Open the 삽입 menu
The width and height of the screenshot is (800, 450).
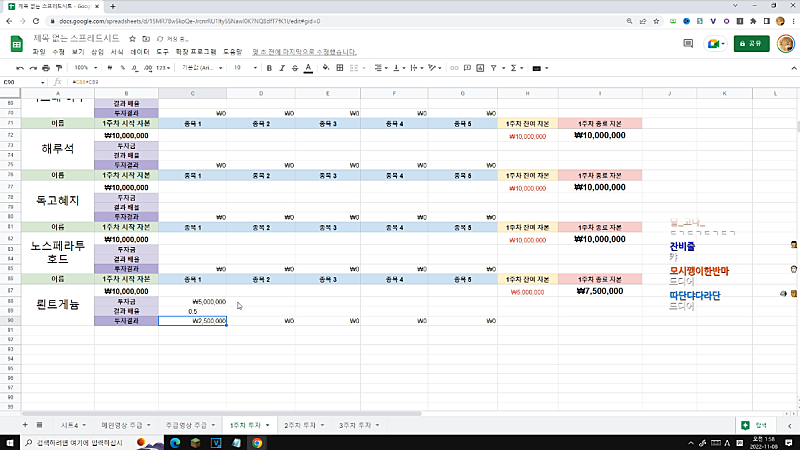pos(97,52)
